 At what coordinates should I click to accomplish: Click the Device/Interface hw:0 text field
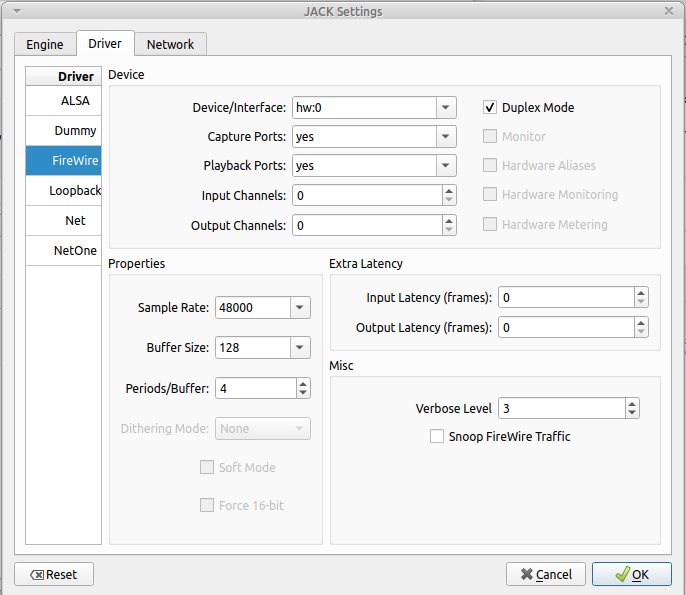(364, 108)
